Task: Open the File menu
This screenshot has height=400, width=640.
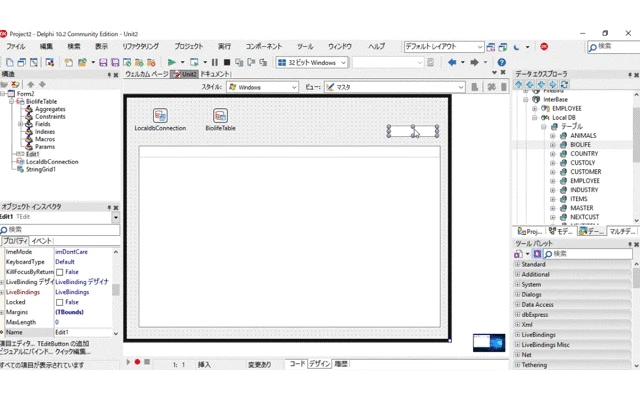Action: tap(16, 47)
